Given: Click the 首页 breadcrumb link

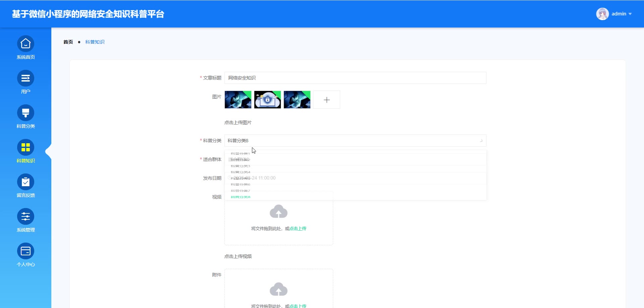Looking at the screenshot, I should click(68, 42).
